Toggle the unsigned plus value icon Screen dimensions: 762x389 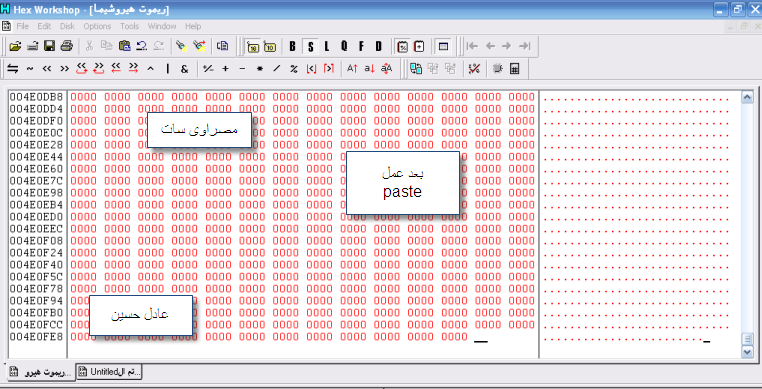[419, 47]
